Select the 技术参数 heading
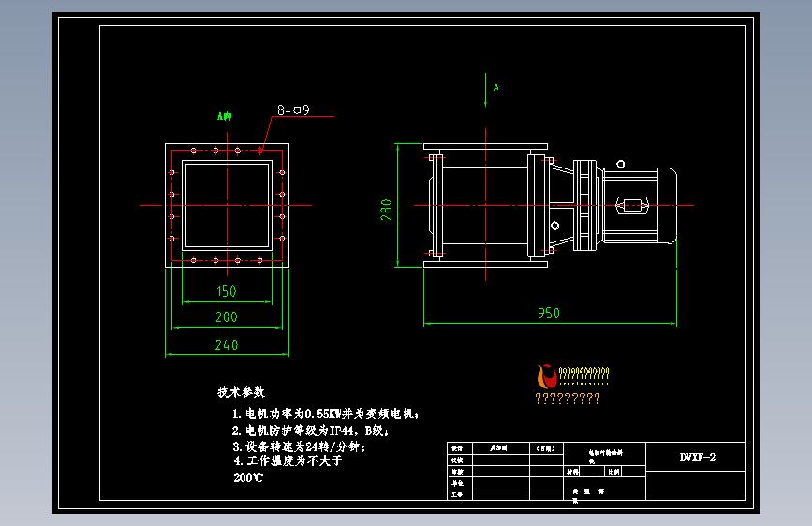The height and width of the screenshot is (526, 812). 241,392
